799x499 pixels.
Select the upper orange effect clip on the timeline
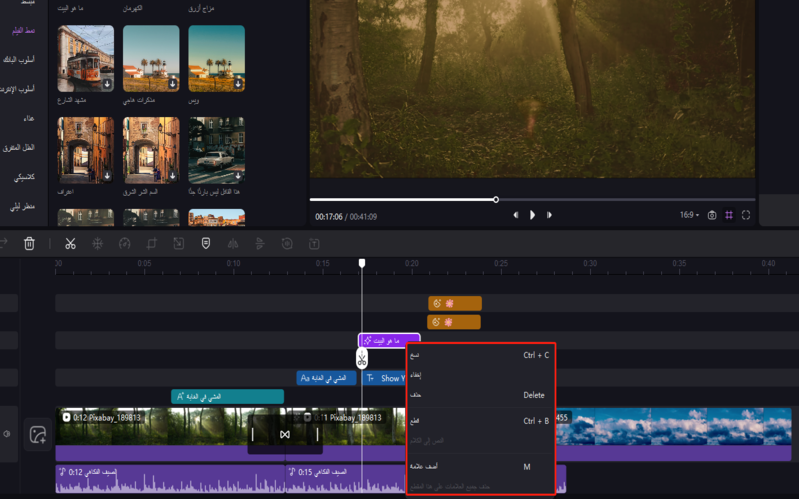pos(455,304)
